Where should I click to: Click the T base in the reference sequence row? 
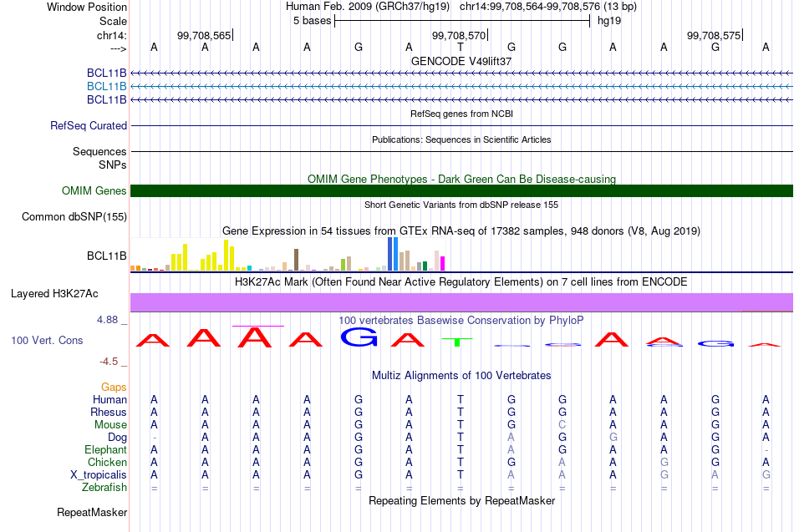tap(461, 47)
